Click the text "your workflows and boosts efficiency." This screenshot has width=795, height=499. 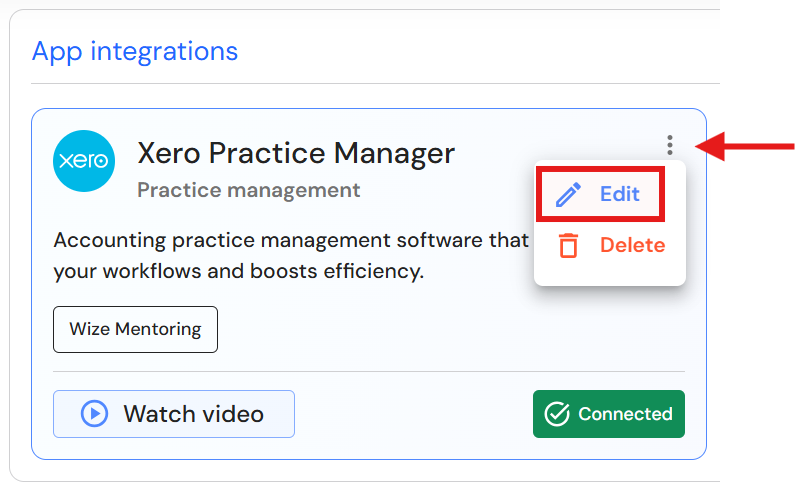tap(239, 270)
